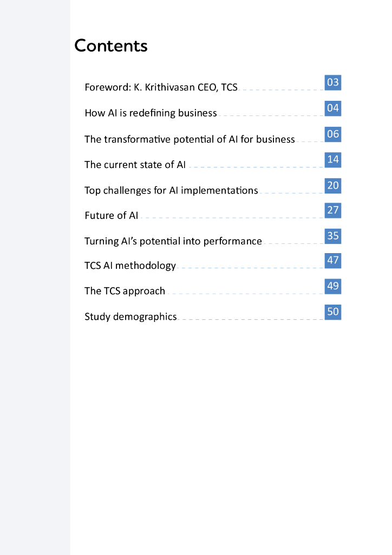Click page number box 04
This screenshot has height=555, width=392.
[x=333, y=108]
